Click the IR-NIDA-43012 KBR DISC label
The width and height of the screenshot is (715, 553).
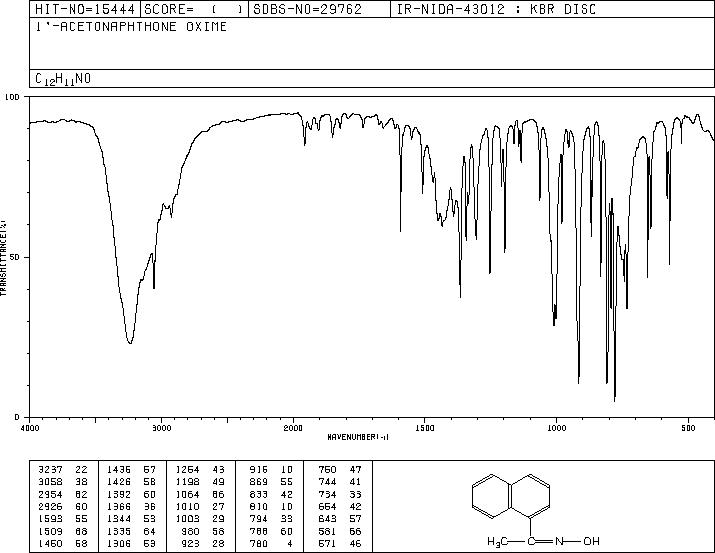click(x=496, y=9)
